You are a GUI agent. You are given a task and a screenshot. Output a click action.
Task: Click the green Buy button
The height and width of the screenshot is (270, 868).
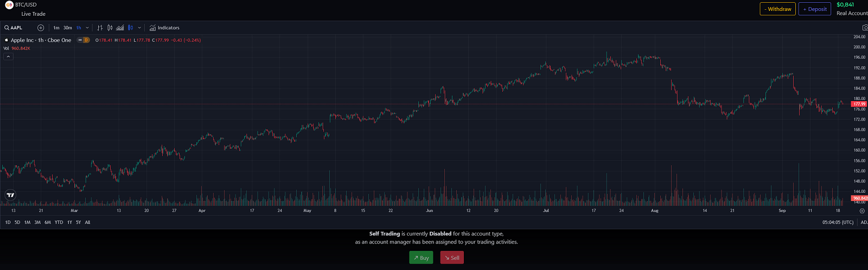(x=421, y=258)
